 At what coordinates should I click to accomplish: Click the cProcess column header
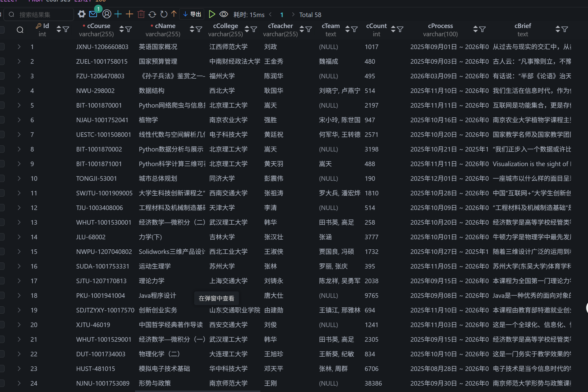pyautogui.click(x=440, y=26)
